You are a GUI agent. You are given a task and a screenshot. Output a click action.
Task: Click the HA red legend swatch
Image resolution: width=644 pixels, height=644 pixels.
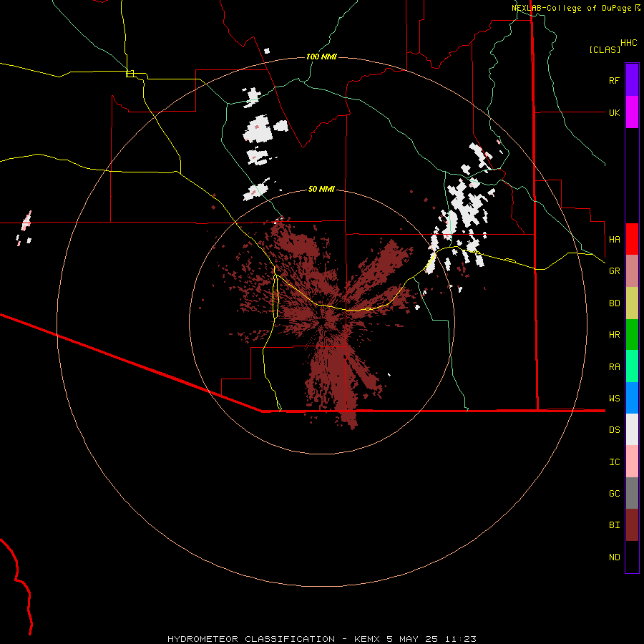pyautogui.click(x=632, y=239)
